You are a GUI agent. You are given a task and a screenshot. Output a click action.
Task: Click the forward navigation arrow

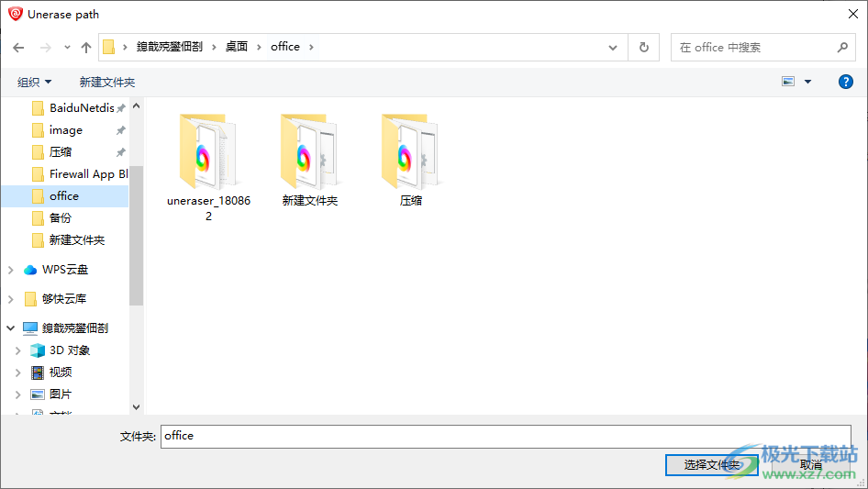[x=45, y=48]
